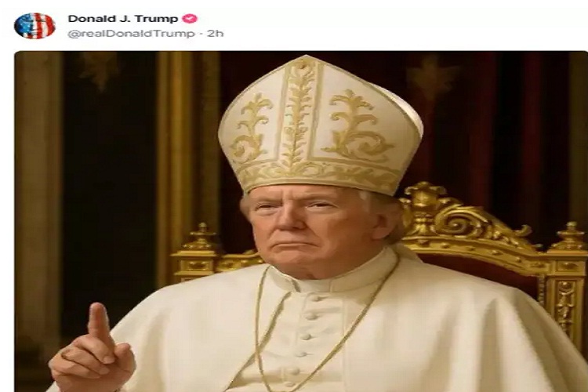Select the central gold stripe on the mitre

298,113
